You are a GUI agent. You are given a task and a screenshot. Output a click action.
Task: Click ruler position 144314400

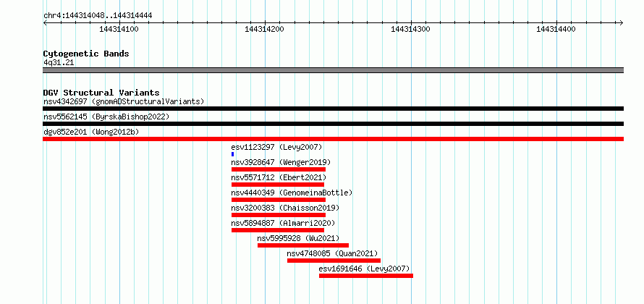[x=556, y=29]
